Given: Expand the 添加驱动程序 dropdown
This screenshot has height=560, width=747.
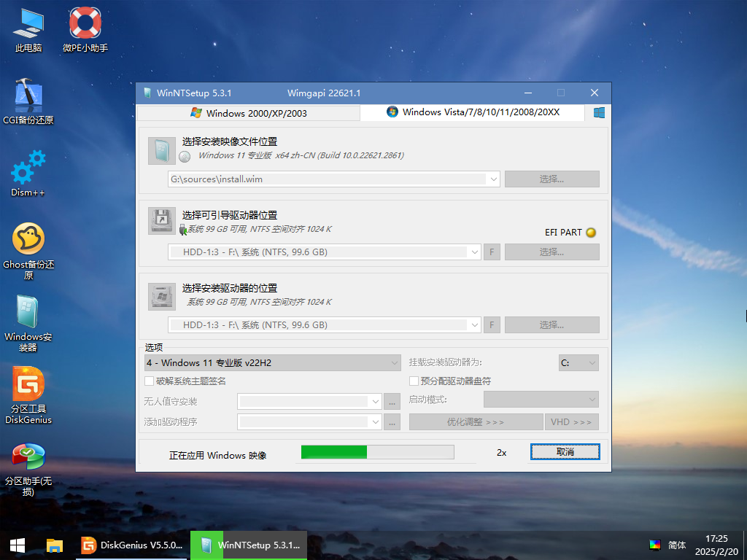Looking at the screenshot, I should click(x=376, y=422).
